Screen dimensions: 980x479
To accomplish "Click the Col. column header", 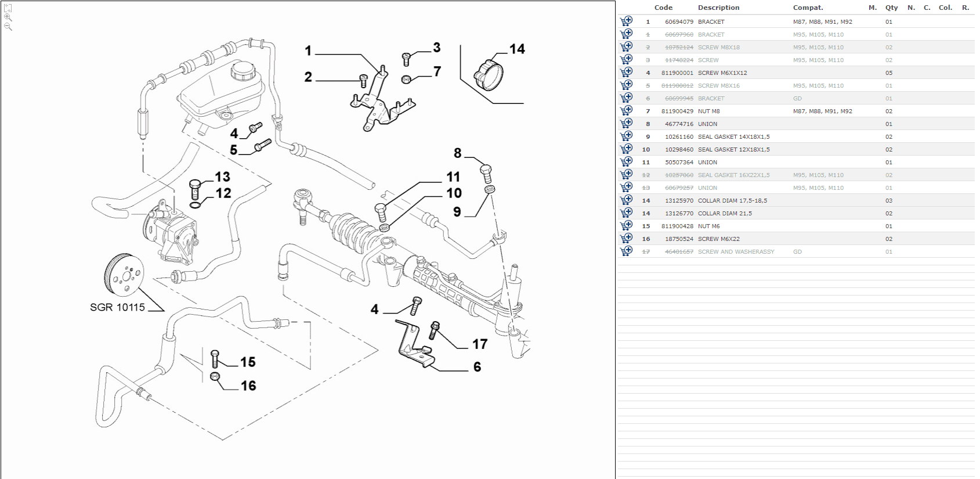I will pyautogui.click(x=945, y=8).
